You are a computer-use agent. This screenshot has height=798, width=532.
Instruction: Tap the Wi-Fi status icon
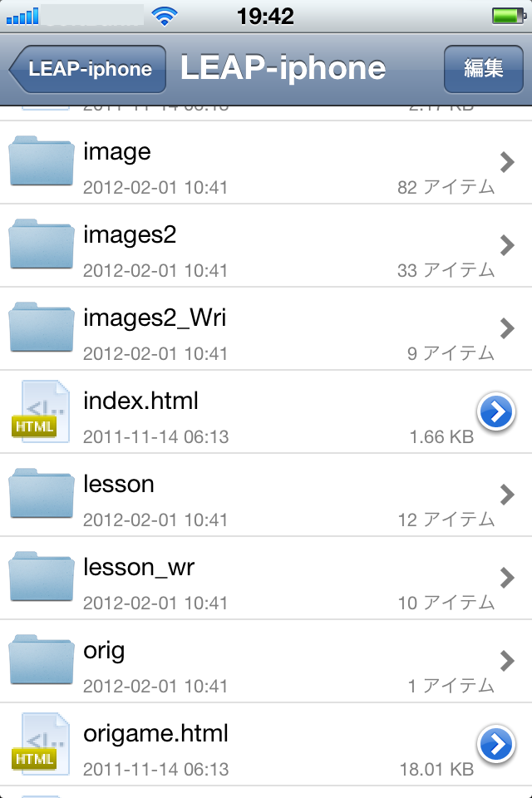click(x=165, y=17)
